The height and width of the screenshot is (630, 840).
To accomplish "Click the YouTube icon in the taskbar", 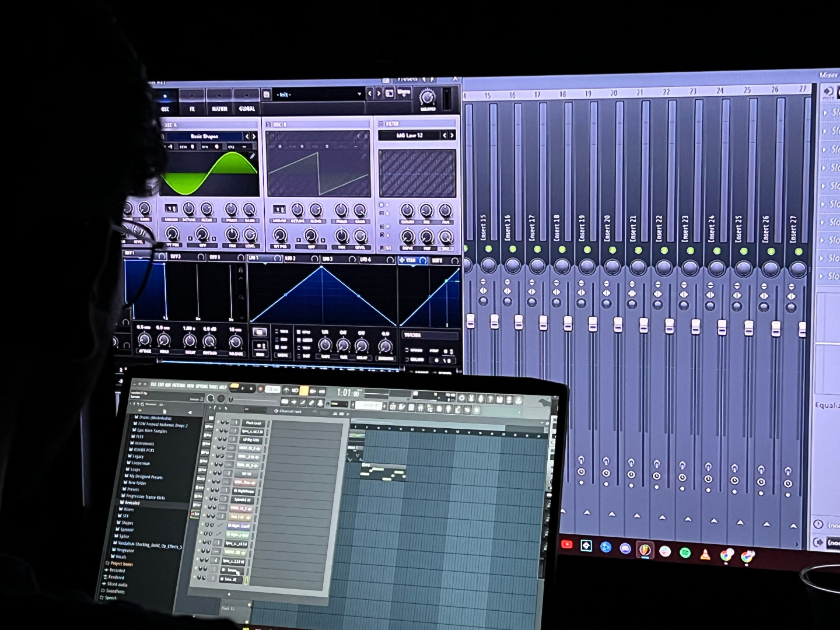I will [566, 544].
